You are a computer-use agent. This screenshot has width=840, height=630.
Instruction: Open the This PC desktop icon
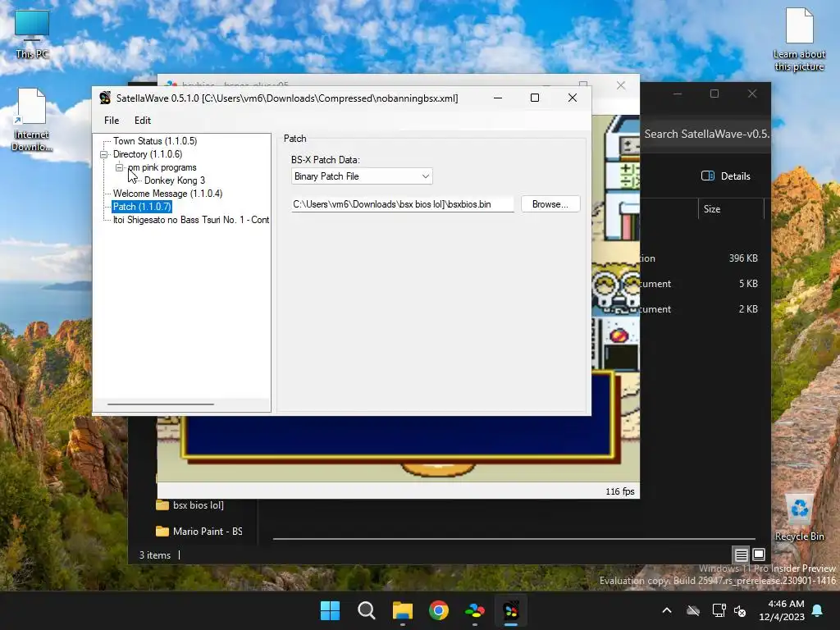32,34
